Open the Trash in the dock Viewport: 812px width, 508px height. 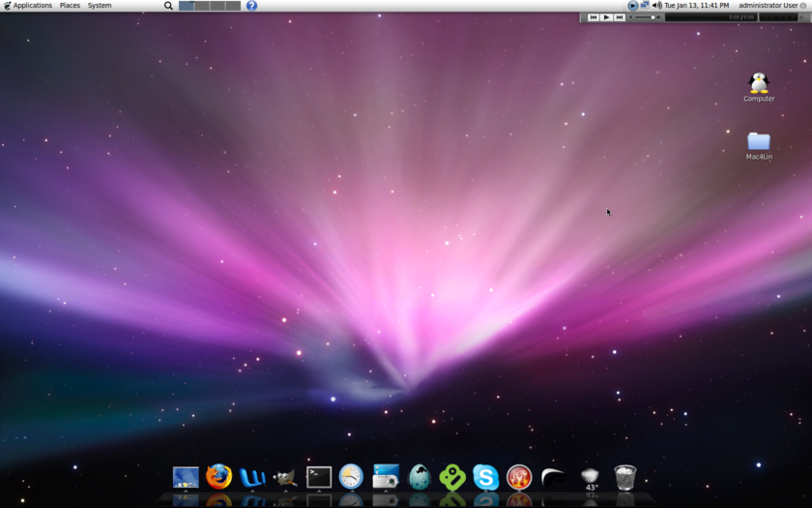pyautogui.click(x=625, y=477)
